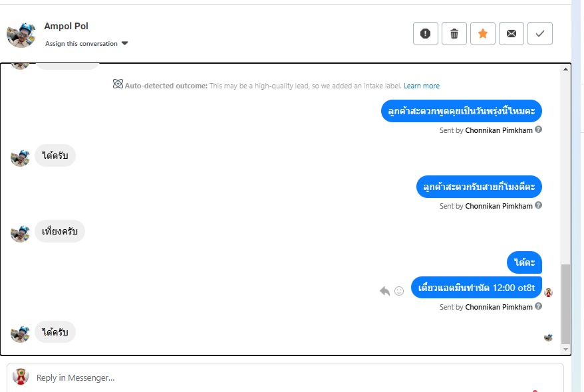Click the chat scrollbar down arrow

click(566, 349)
